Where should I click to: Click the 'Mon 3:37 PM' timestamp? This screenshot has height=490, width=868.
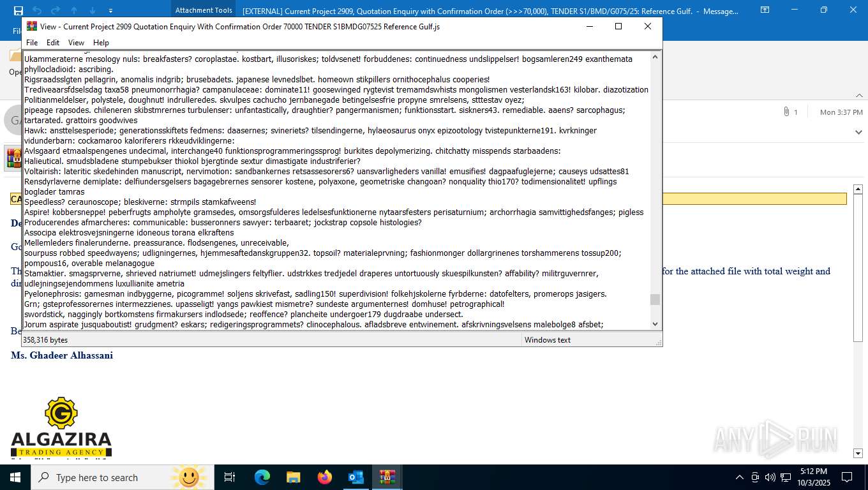841,112
